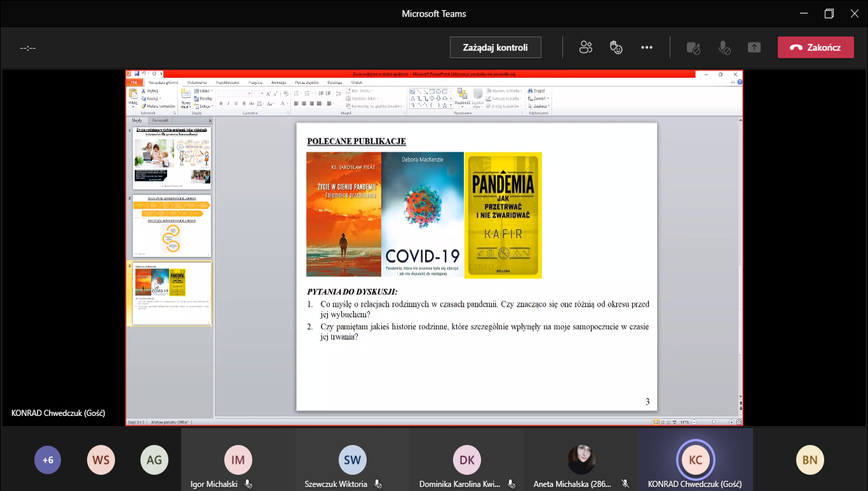
Task: Open the Przejścia ribbon tab
Action: [x=255, y=82]
